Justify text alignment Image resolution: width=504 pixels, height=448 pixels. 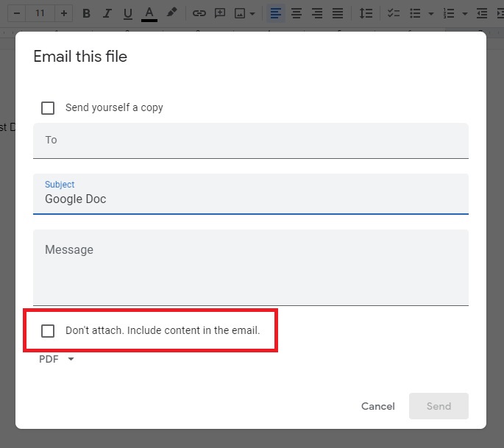338,13
